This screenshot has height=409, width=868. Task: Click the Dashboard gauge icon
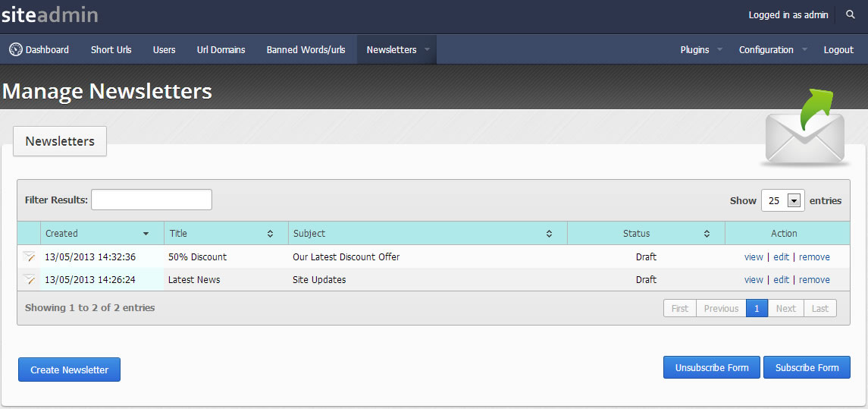16,49
